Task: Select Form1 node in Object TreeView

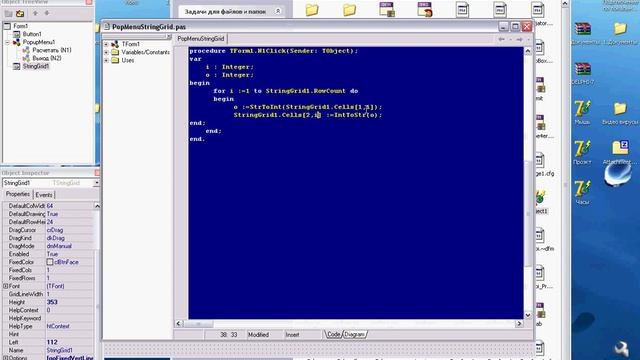Action: 20,26
